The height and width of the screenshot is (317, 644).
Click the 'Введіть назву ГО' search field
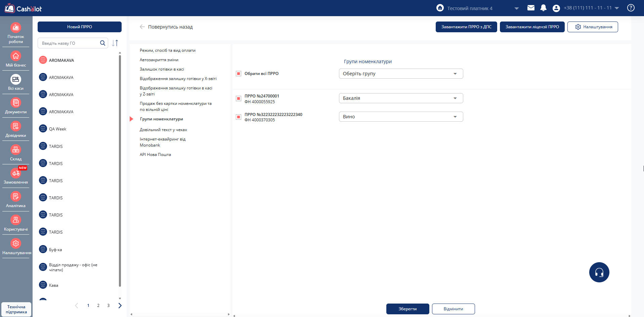point(69,43)
